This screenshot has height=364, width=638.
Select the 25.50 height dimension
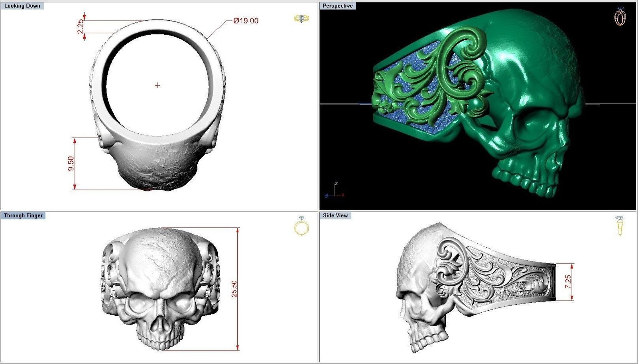coord(234,289)
